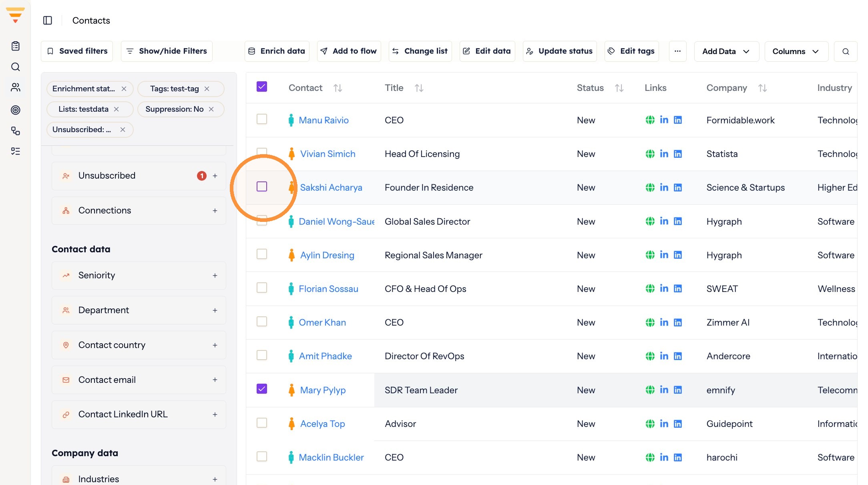Viewport: 868px width, 485px height.
Task: Remove the Lists: testdata filter chip
Action: tap(117, 109)
